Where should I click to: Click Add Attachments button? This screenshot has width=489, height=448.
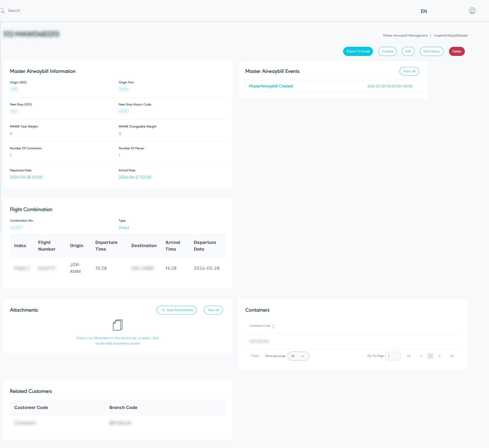coord(177,310)
